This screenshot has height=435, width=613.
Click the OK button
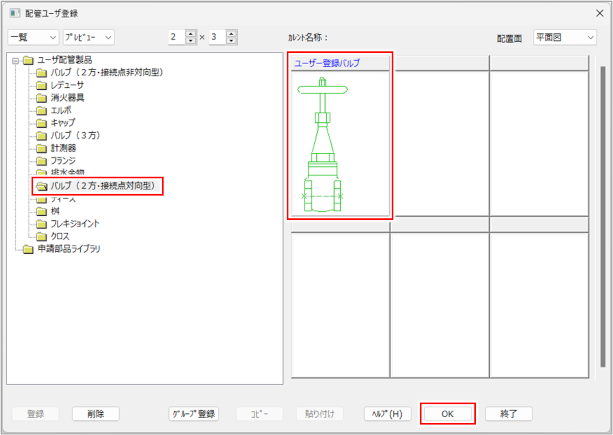(x=447, y=413)
